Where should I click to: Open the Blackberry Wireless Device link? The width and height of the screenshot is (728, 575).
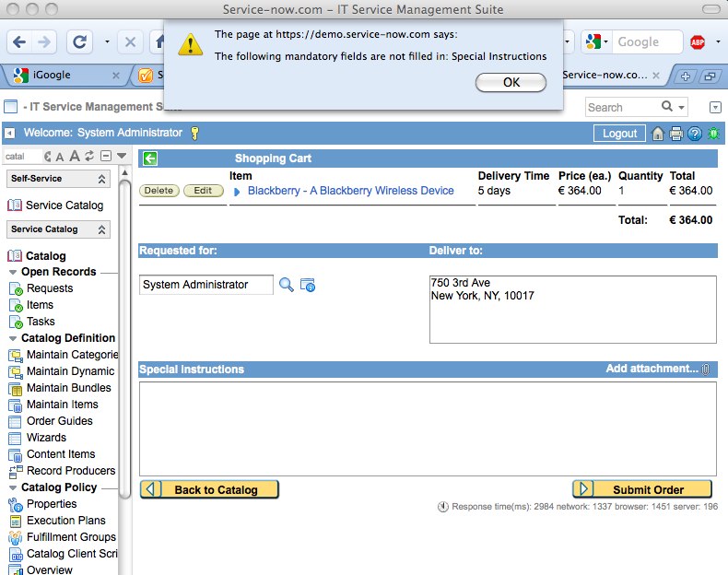click(350, 191)
